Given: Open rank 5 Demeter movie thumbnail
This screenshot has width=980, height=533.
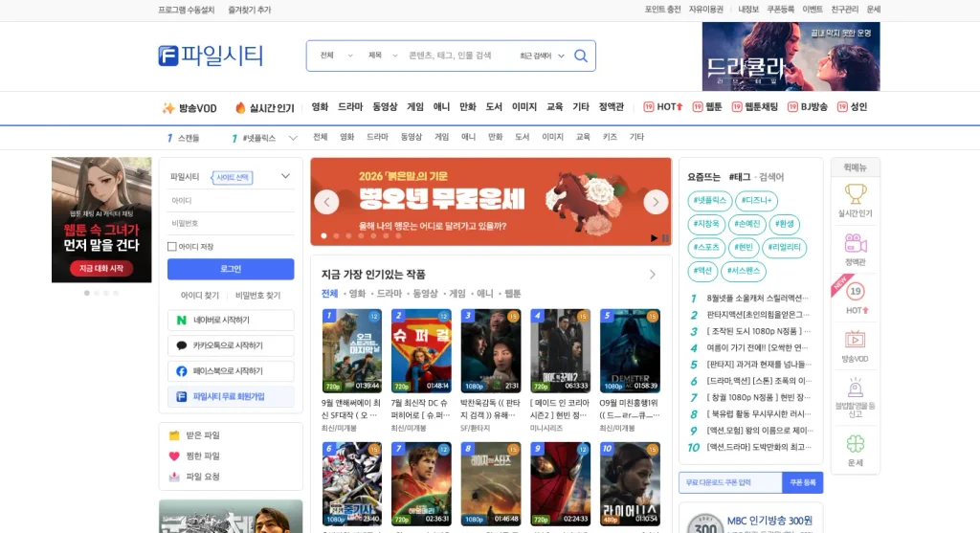Looking at the screenshot, I should [630, 350].
